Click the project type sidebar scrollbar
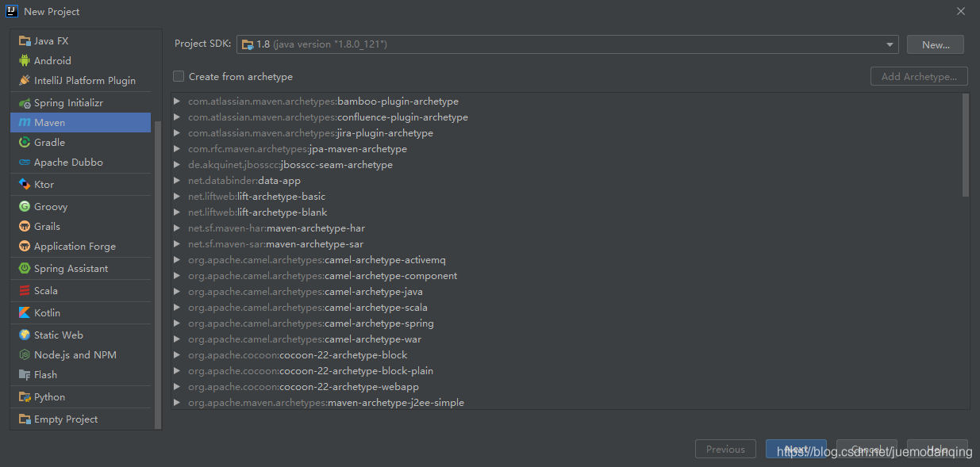This screenshot has height=467, width=980. 157,274
